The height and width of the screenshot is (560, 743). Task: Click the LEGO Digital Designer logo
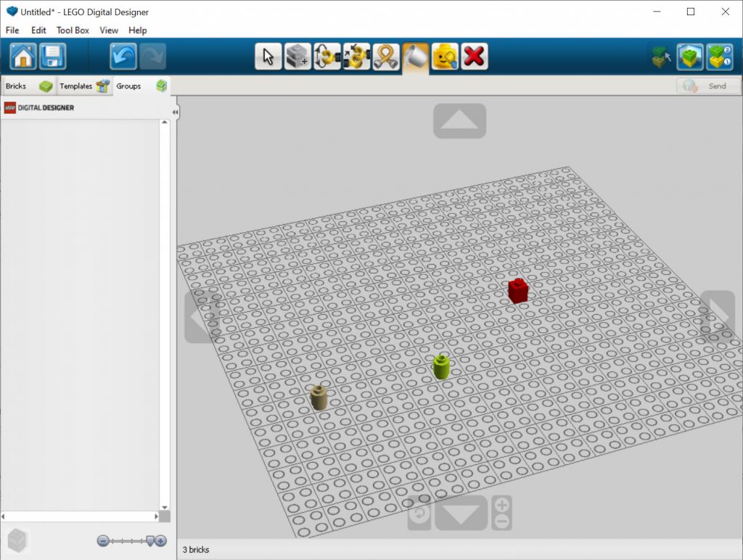[39, 107]
